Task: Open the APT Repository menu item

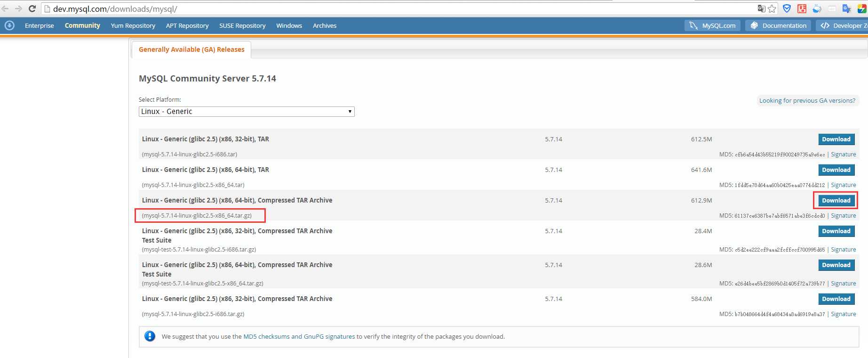Action: click(x=187, y=25)
